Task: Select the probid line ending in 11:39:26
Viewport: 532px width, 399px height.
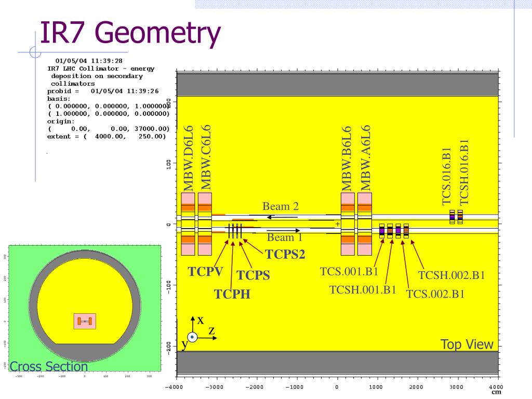Action: pos(103,91)
